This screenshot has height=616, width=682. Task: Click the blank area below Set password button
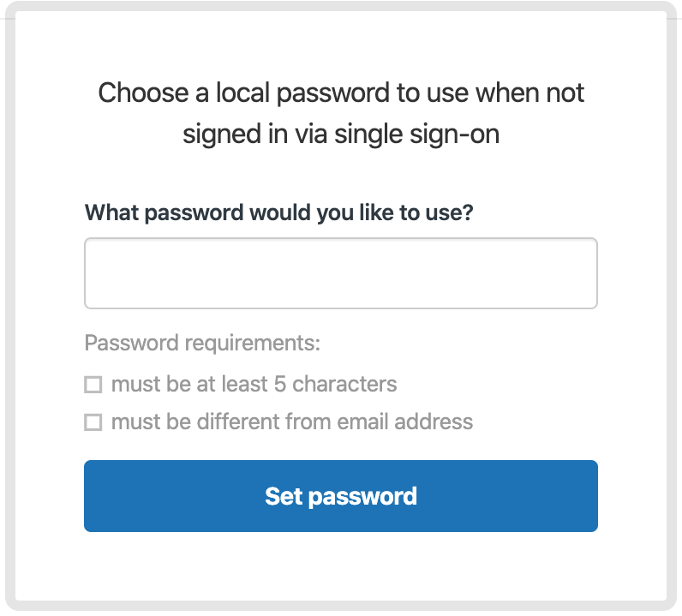pyautogui.click(x=340, y=565)
